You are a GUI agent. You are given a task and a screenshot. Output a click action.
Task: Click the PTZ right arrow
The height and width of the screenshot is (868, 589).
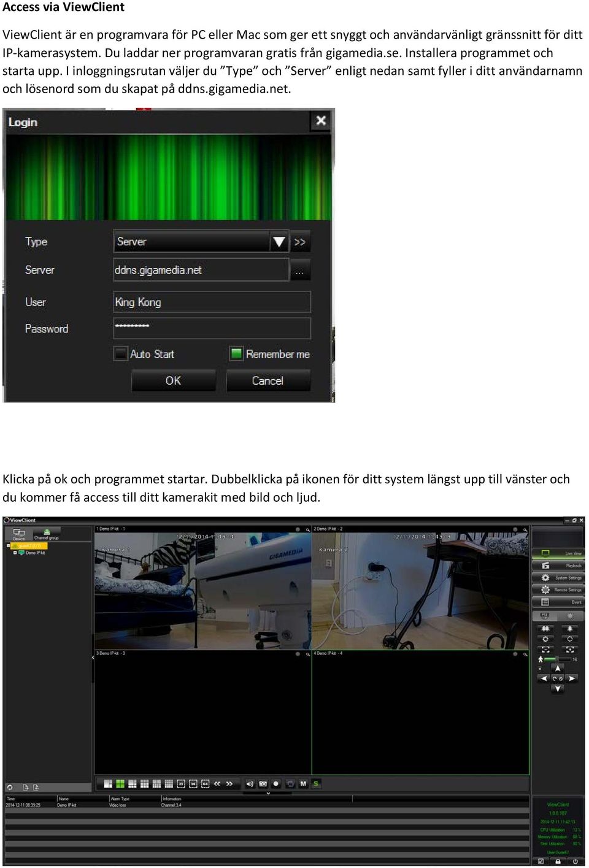tap(571, 678)
